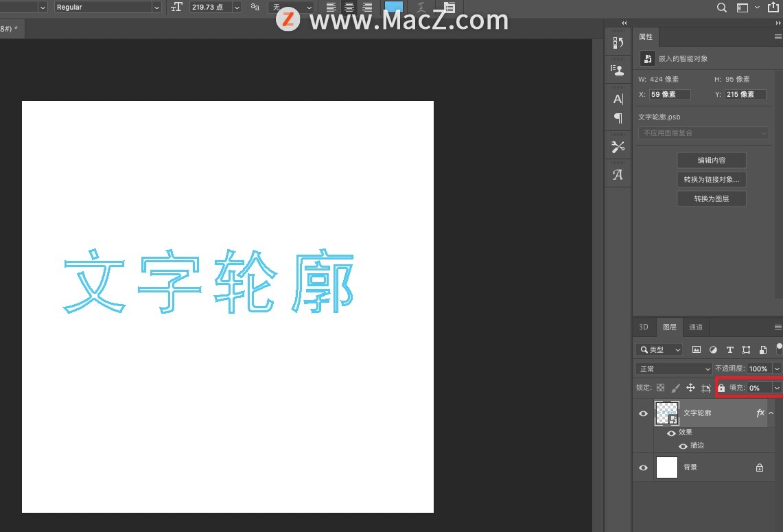This screenshot has width=783, height=532.
Task: Click the 文字轮廓 layer thumbnail
Action: click(x=666, y=413)
